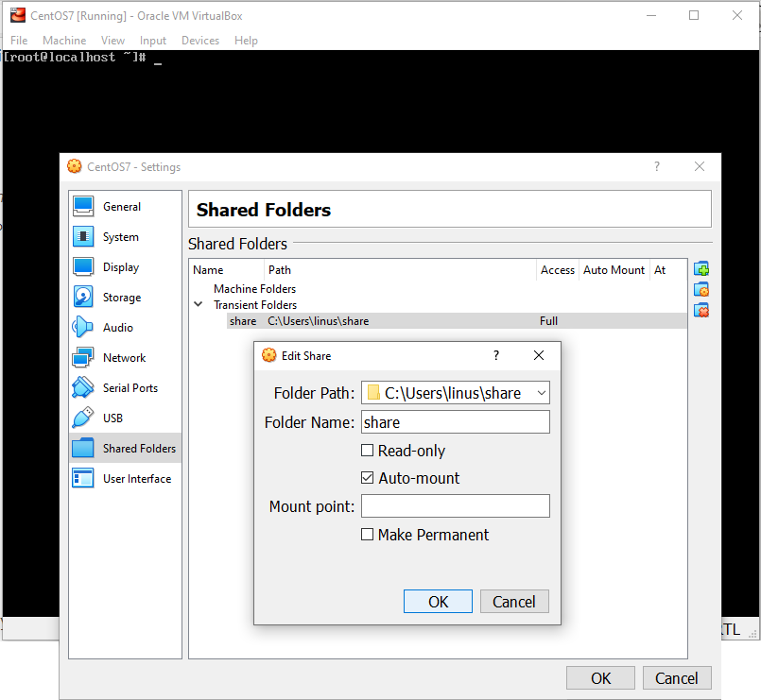Click the VirtualBox icon in CentOS7 window title
Image resolution: width=761 pixels, height=700 pixels.
(18, 15)
